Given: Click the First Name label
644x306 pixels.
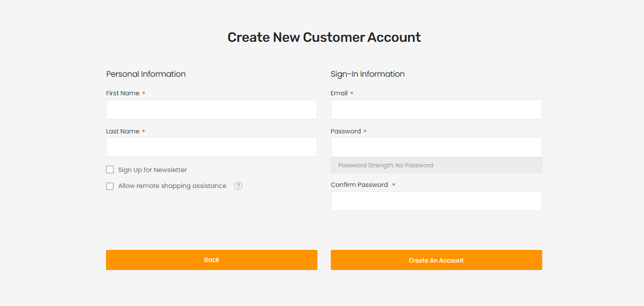Looking at the screenshot, I should 122,93.
